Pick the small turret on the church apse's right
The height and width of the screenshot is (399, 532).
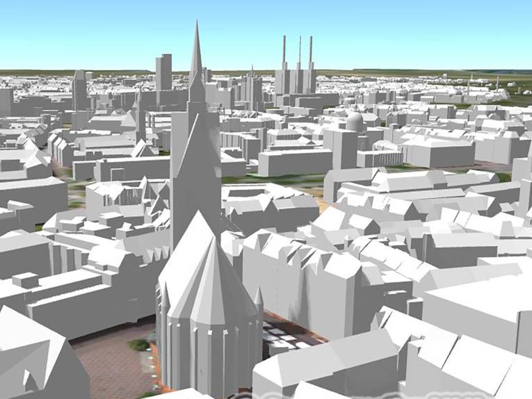pyautogui.click(x=259, y=300)
